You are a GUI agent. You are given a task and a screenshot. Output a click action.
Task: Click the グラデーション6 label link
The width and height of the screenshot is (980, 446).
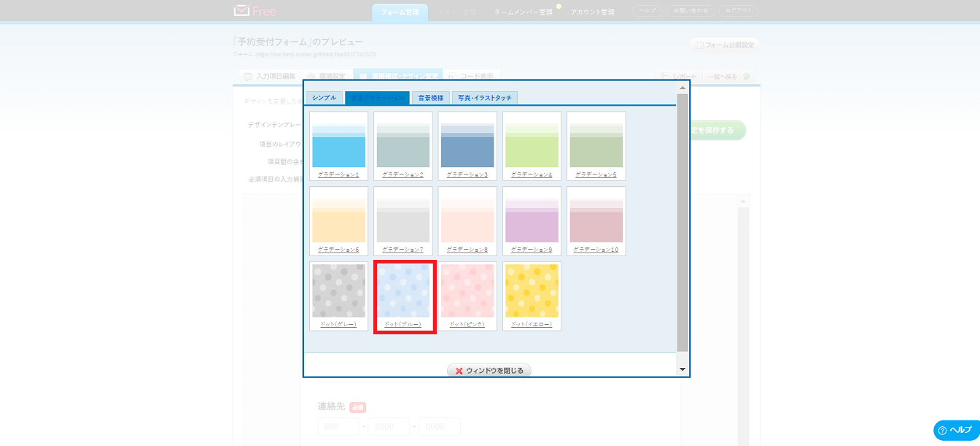tap(338, 250)
